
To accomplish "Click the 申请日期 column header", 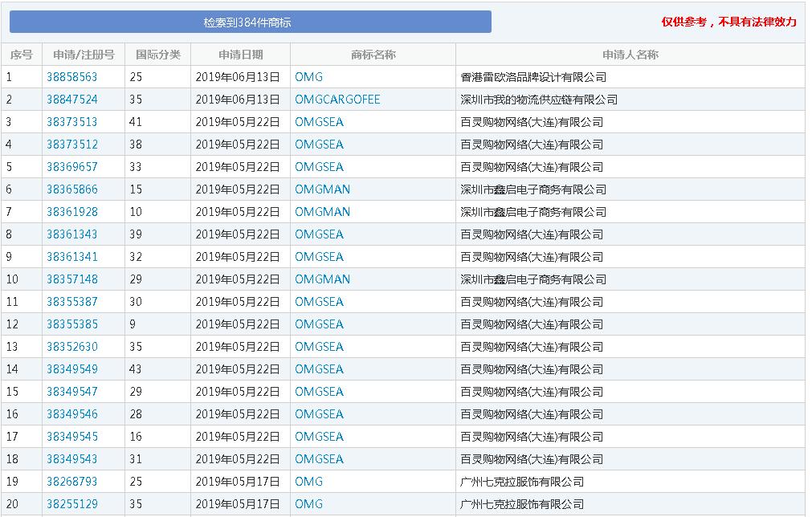I will [240, 55].
